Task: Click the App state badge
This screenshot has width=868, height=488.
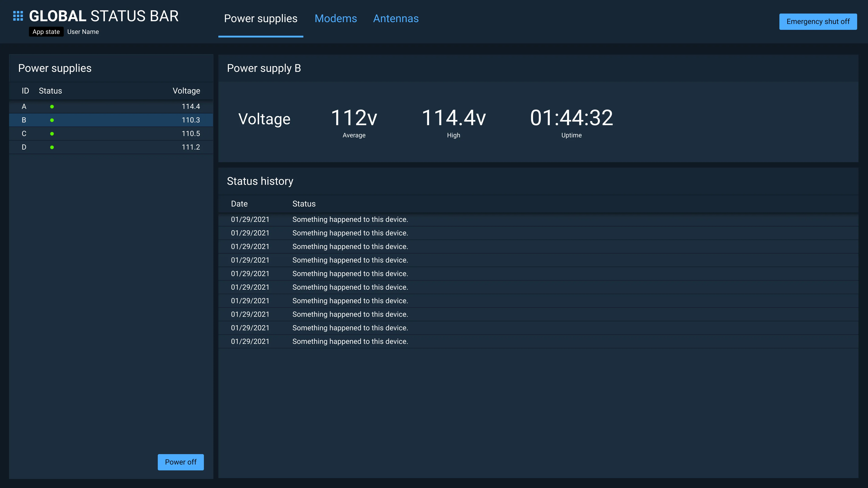Action: (46, 32)
